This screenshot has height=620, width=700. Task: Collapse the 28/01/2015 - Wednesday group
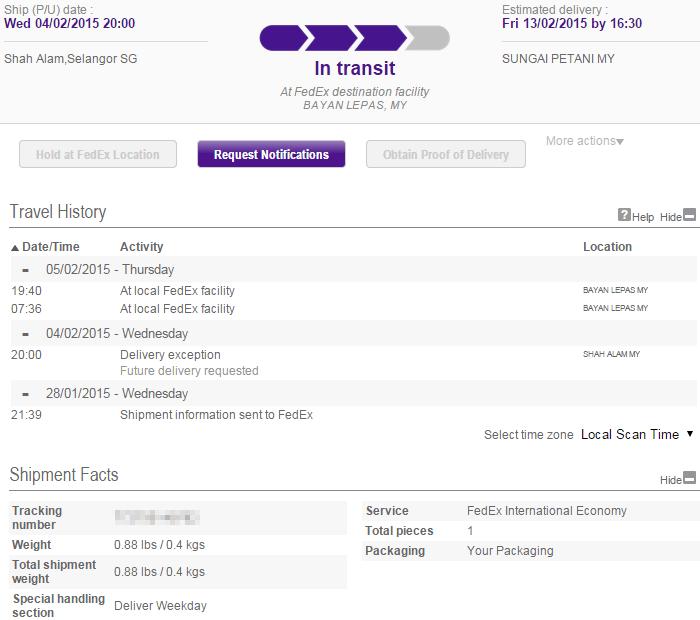coord(25,395)
